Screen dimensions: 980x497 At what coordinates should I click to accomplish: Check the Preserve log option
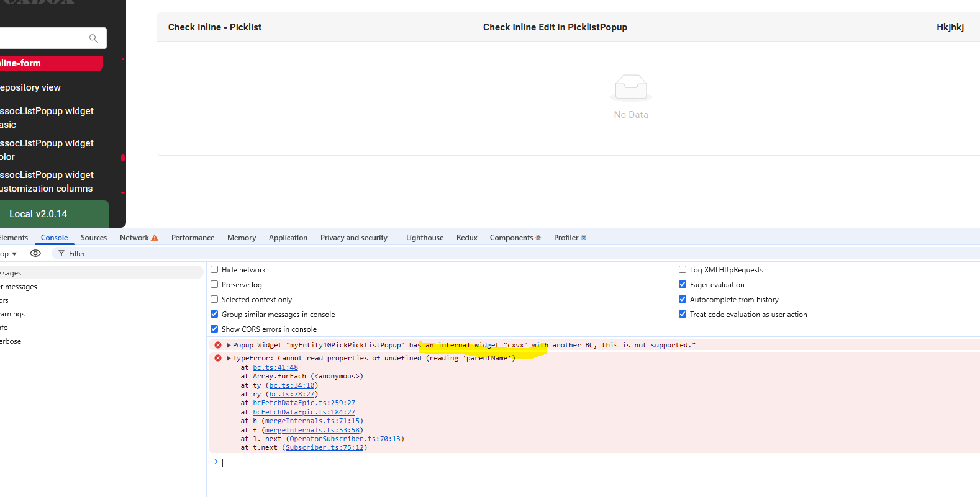[214, 284]
